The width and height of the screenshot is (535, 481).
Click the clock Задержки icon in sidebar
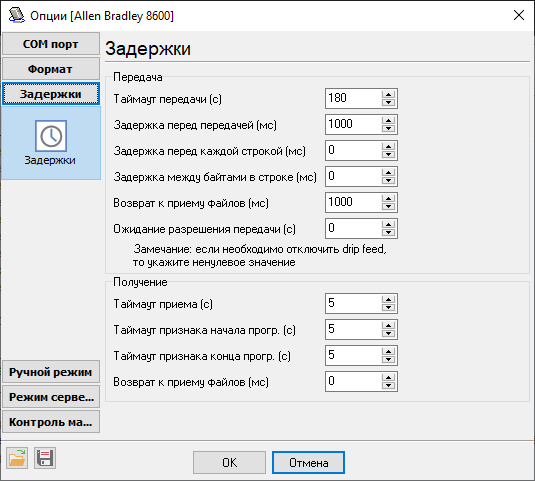pos(51,136)
